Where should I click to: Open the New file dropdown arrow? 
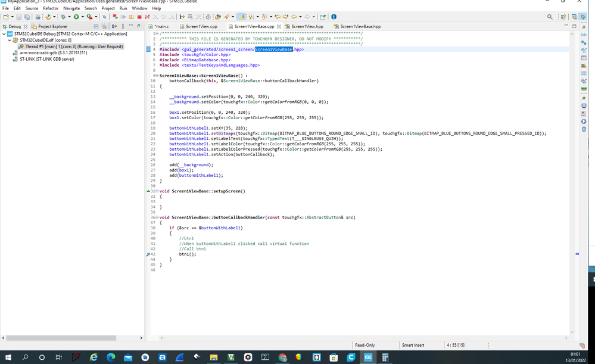coord(12,17)
